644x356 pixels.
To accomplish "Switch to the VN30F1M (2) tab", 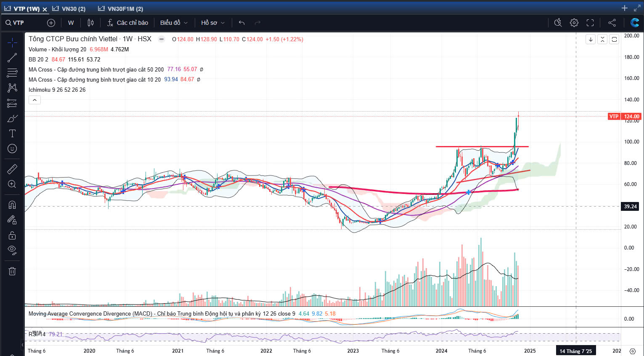I will coord(121,8).
